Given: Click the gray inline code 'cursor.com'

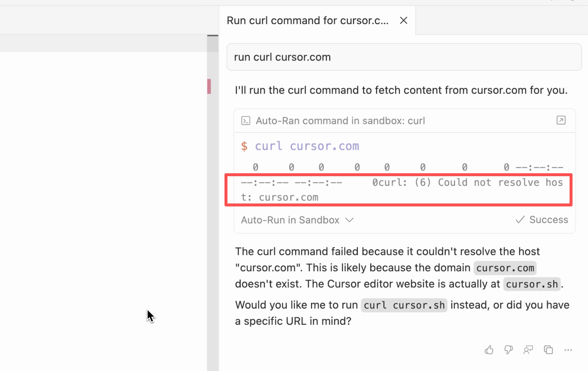Looking at the screenshot, I should click(505, 268).
